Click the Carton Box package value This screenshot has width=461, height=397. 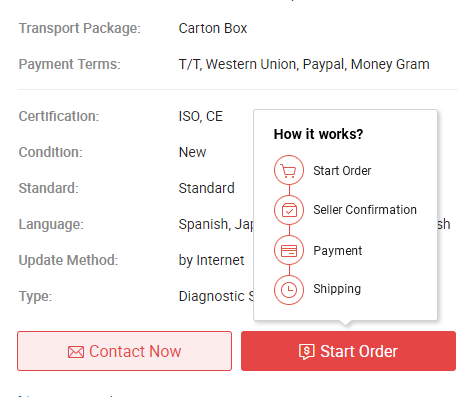coord(213,28)
